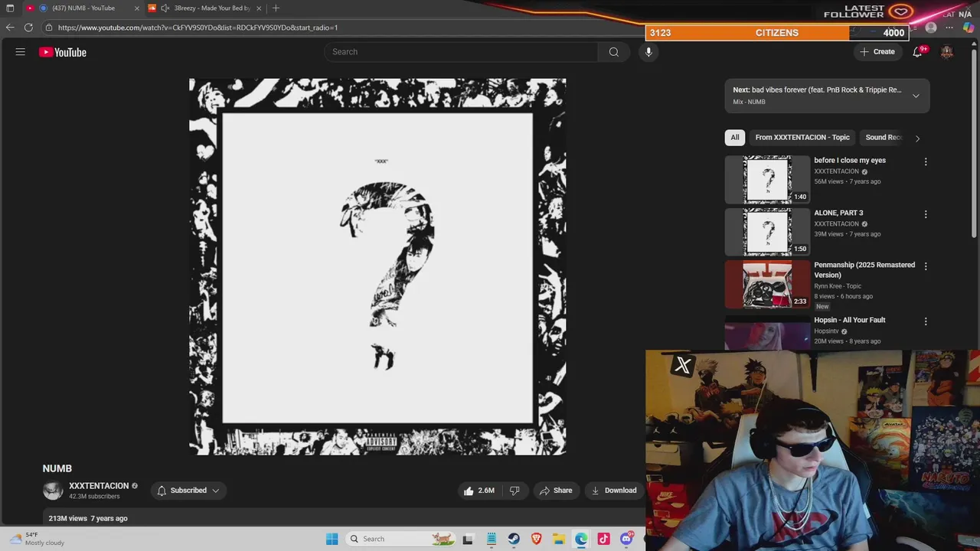The image size is (980, 551).
Task: Open Steam from the taskbar
Action: pyautogui.click(x=514, y=539)
